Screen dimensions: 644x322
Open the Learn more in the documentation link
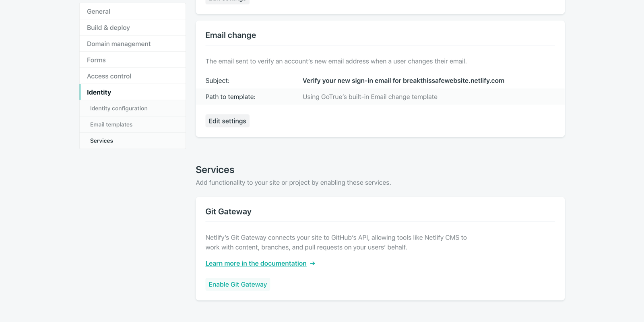coord(256,263)
